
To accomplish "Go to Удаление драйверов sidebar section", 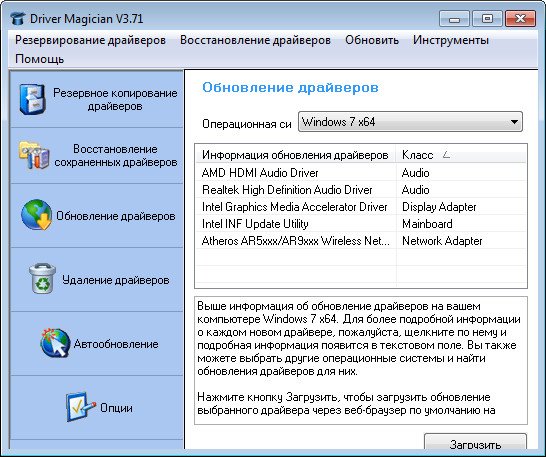I will coord(97,280).
